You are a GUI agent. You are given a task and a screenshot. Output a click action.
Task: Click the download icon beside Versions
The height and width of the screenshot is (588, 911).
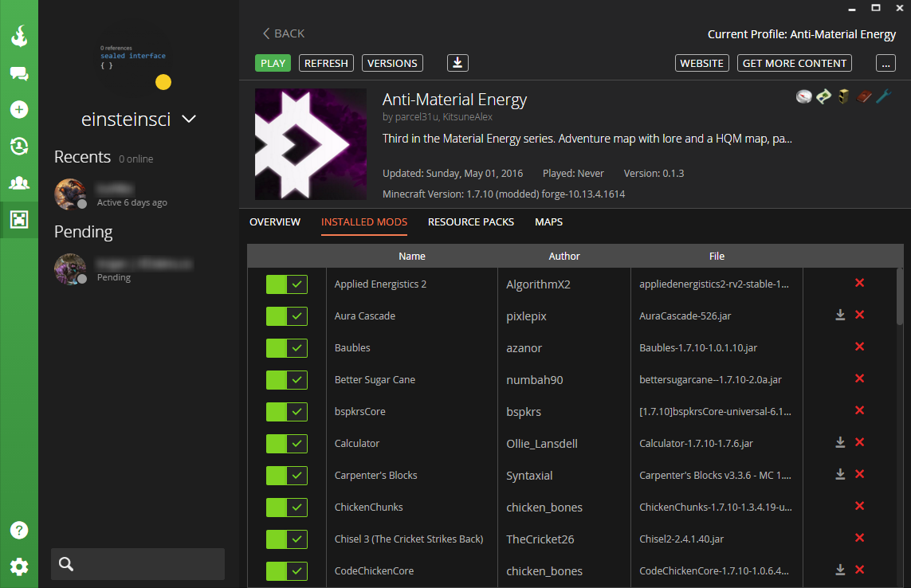[x=457, y=63]
